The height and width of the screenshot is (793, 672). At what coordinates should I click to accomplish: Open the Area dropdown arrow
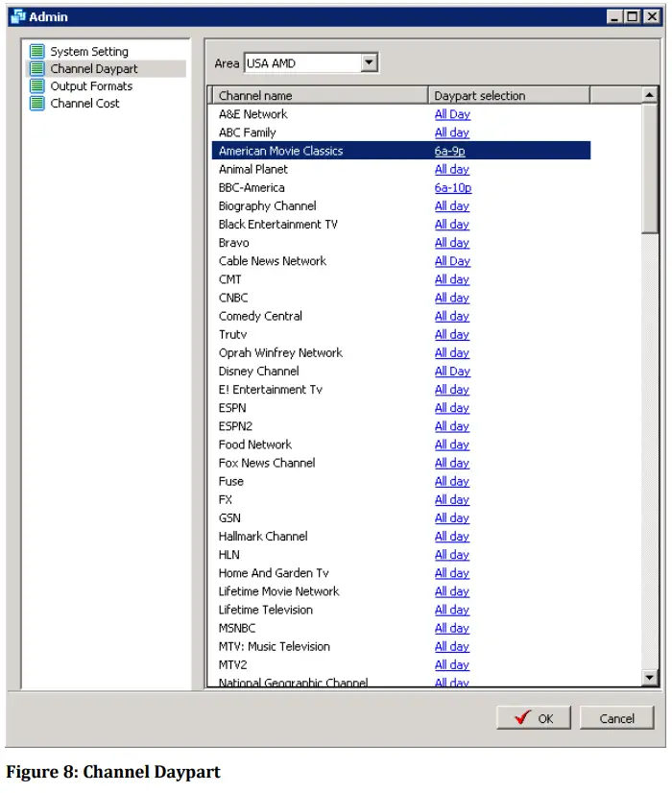(x=369, y=62)
